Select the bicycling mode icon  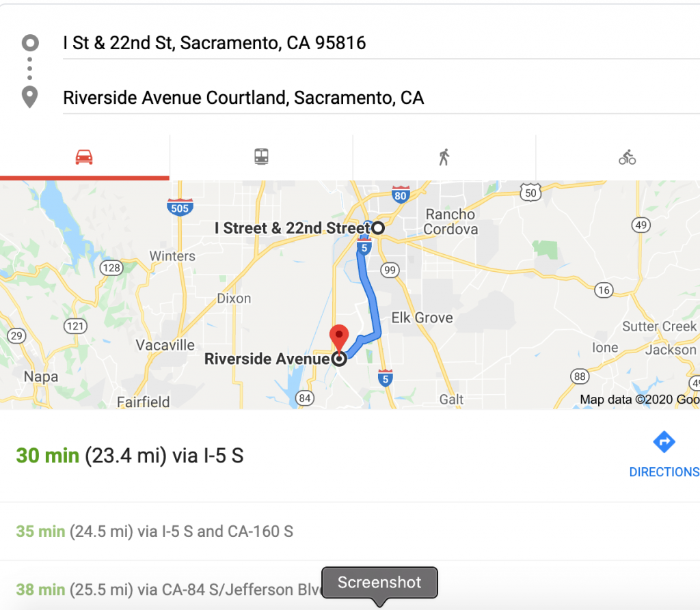(627, 158)
